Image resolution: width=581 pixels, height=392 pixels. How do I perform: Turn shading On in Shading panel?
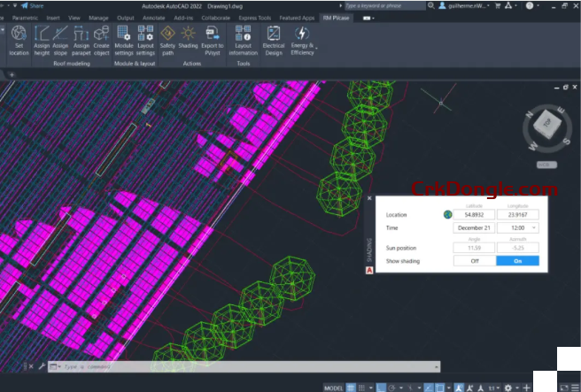coord(517,261)
